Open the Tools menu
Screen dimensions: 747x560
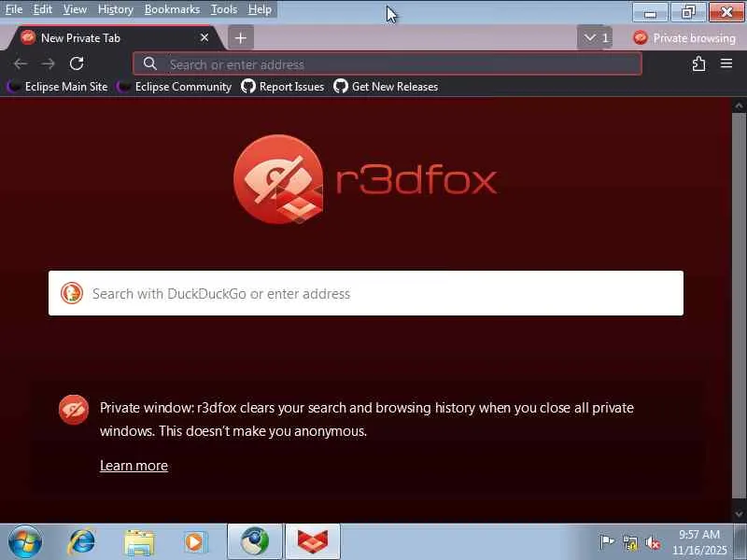pyautogui.click(x=224, y=9)
